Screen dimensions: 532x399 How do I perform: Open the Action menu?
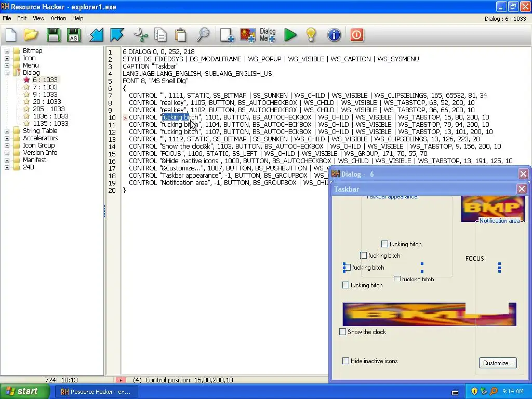tap(58, 18)
